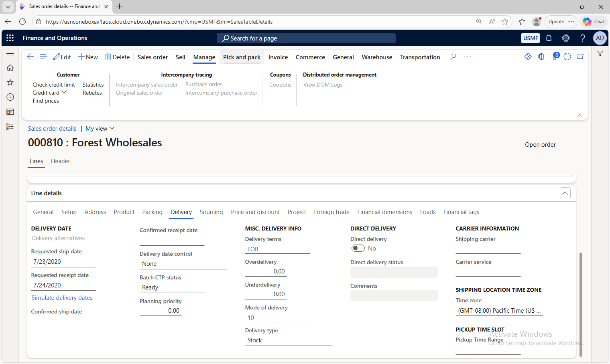Open page in new window icon
Viewport: 610px width, 364px height.
click(580, 57)
